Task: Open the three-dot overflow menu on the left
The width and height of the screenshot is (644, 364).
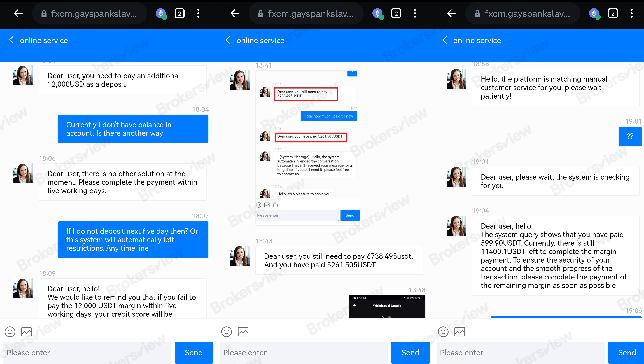Action: [x=198, y=13]
